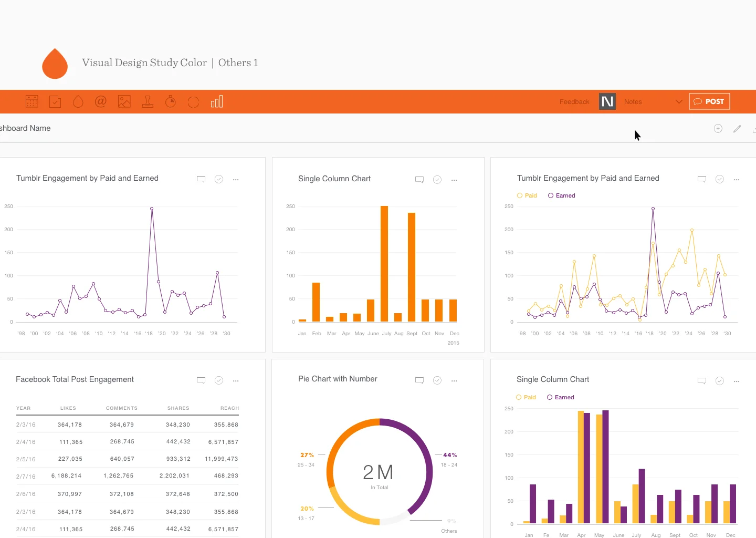The image size is (756, 538).
Task: Click the POST button
Action: (709, 101)
